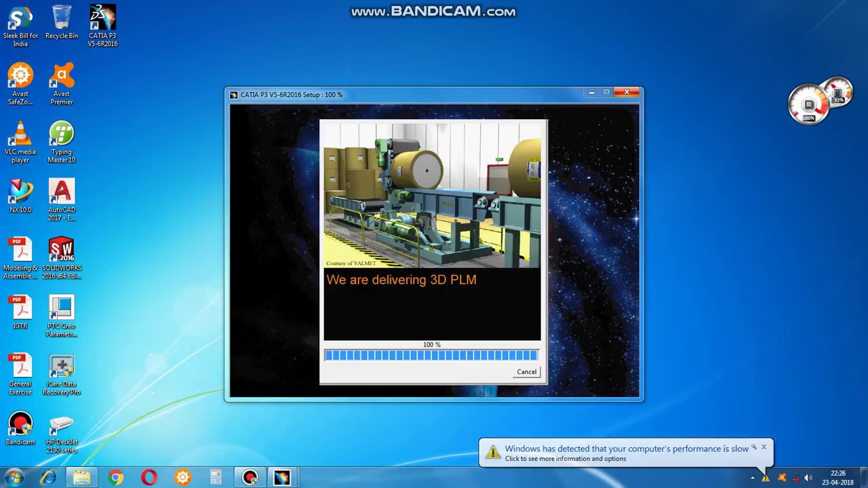The height and width of the screenshot is (488, 868).
Task: Select the PTC Creo Parametric desktop shortcut
Action: (62, 317)
